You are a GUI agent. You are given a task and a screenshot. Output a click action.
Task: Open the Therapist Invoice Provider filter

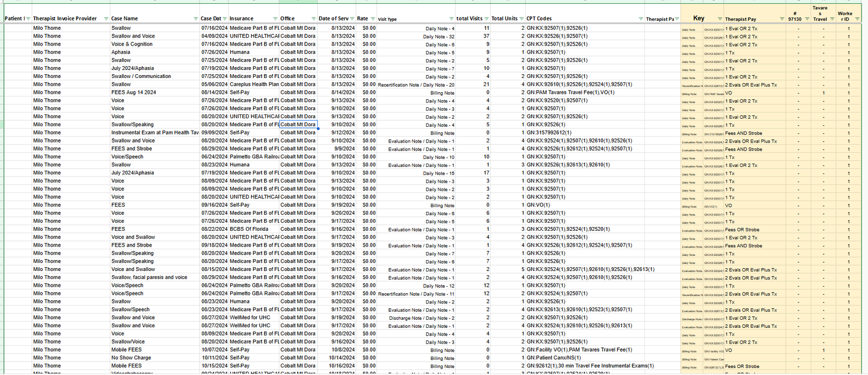pos(106,19)
